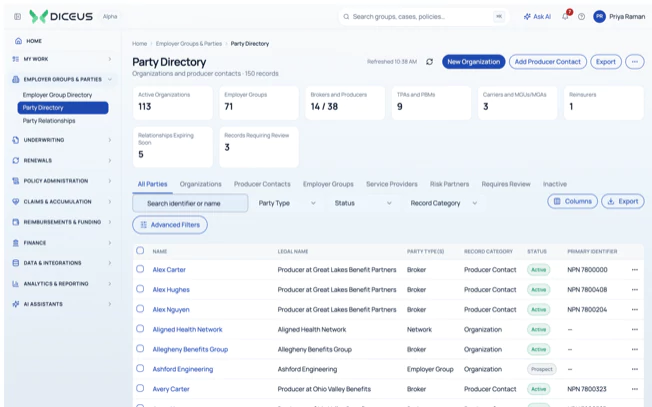
Task: Click the Diceus logo
Action: (61, 17)
